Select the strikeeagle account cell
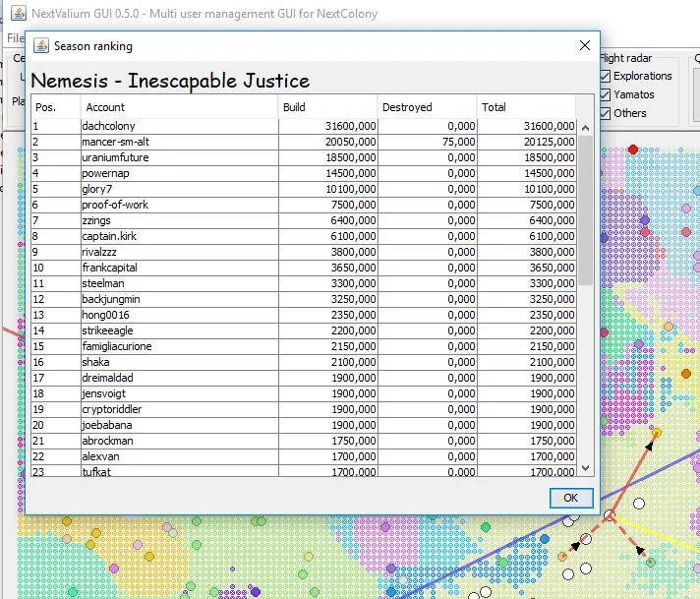Viewport: 700px width, 599px height. [x=180, y=330]
